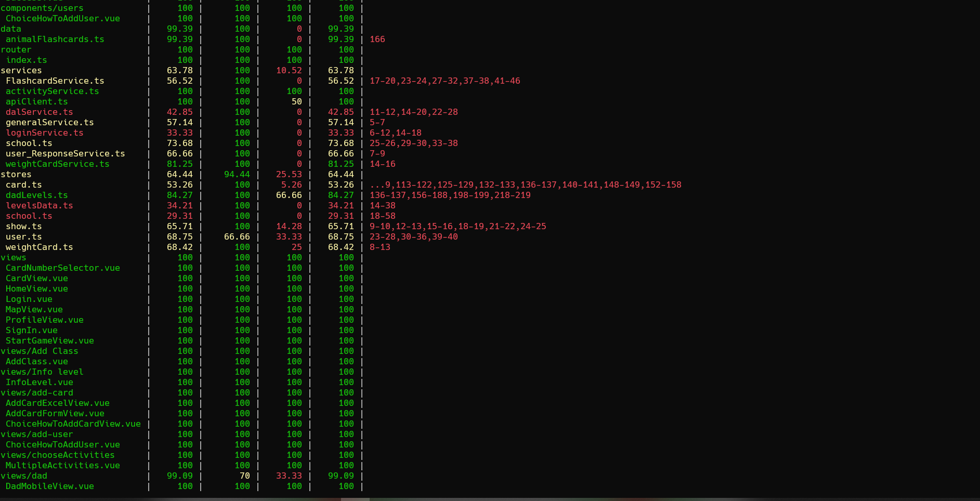The width and height of the screenshot is (980, 501).
Task: Click uncovered lines 136-137,156-188,198-199,218-219
Action: tap(450, 195)
